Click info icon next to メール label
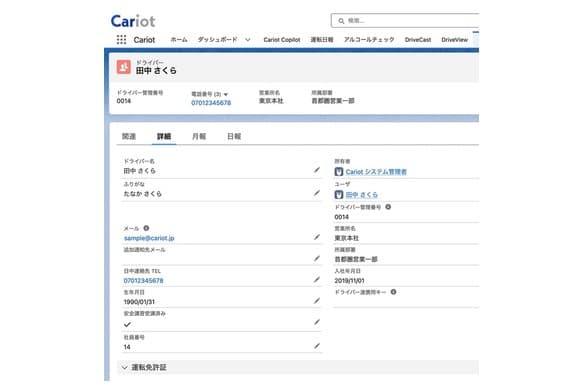The image size is (580, 392). point(146,228)
